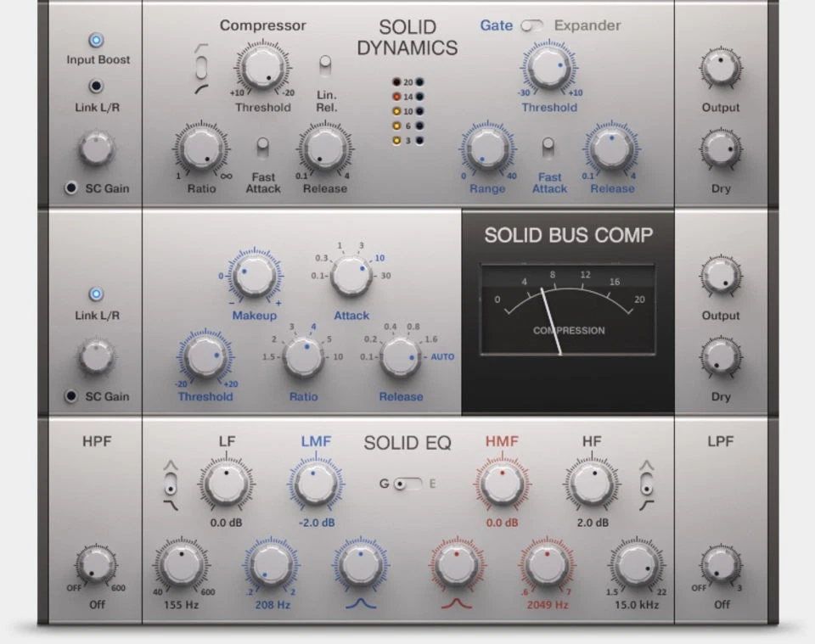Select the blue LMF bell curve icon
815x644 pixels.
pos(360,602)
